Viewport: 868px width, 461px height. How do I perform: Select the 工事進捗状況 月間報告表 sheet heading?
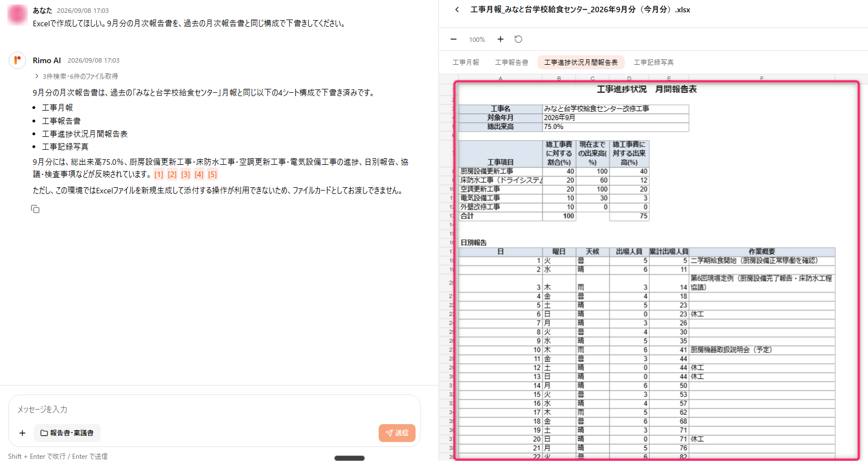coord(647,89)
